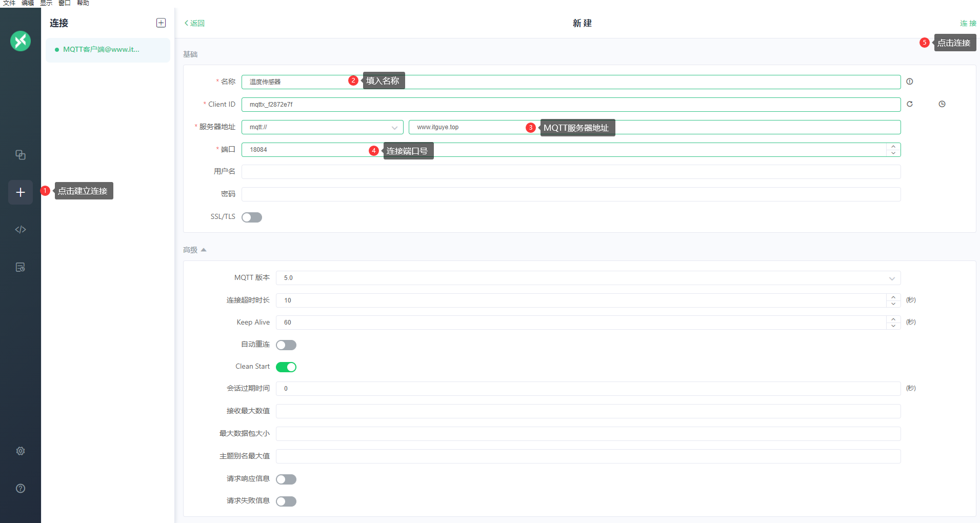Click the 接收最大数值 input field
Image resolution: width=980 pixels, height=523 pixels.
coord(588,411)
